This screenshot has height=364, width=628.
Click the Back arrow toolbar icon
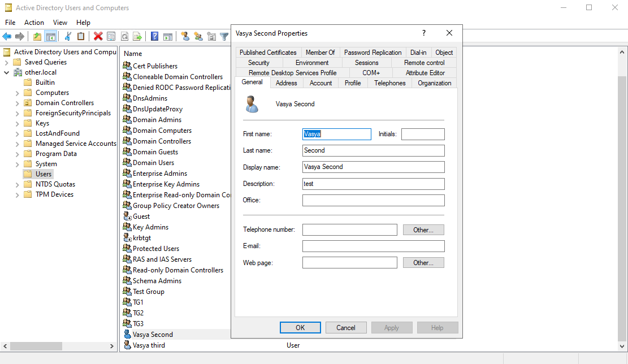click(7, 36)
